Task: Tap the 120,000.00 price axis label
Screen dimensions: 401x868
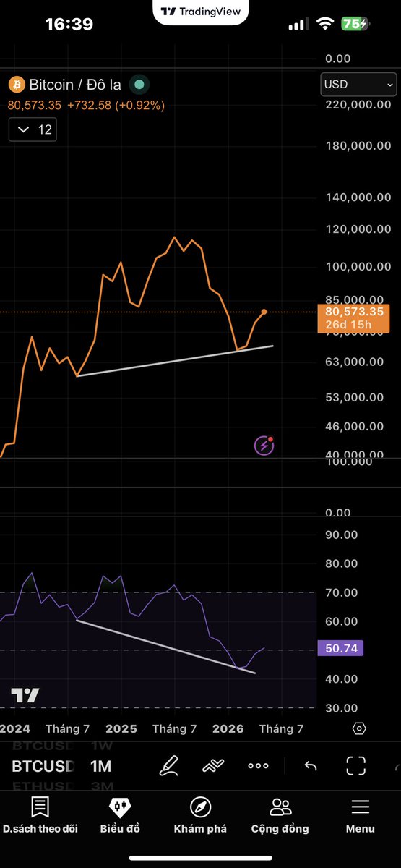Action: 359,229
